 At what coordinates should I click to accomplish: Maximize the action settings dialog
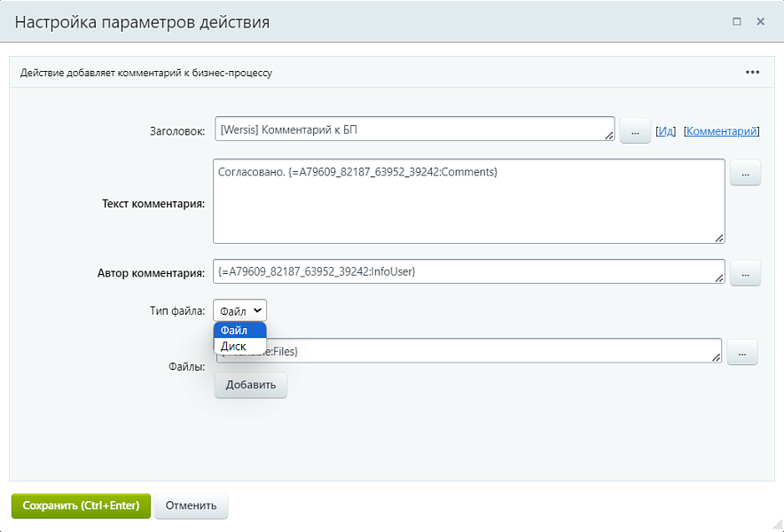(736, 21)
